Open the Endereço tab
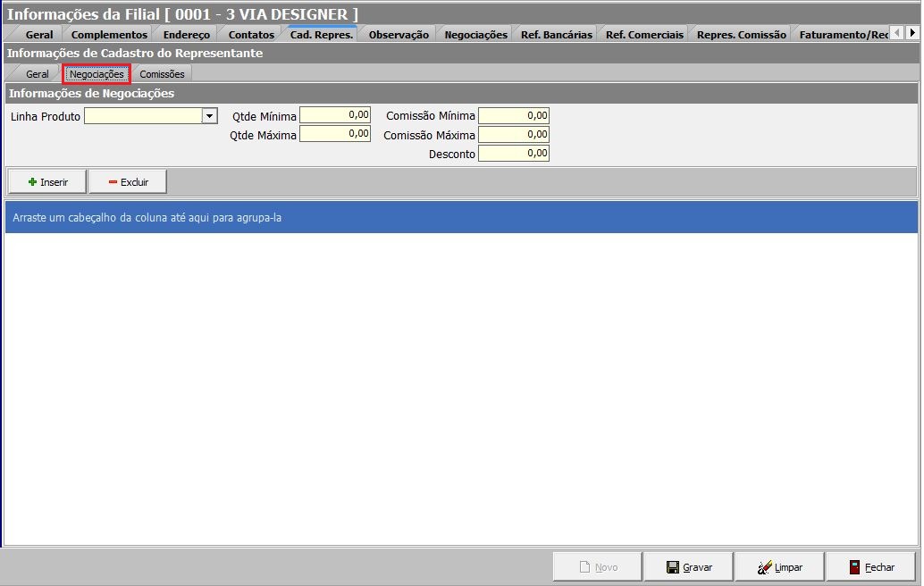The width and height of the screenshot is (924, 586). (187, 35)
